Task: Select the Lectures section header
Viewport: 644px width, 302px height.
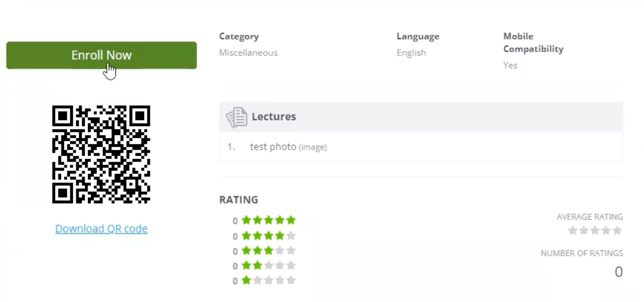Action: 421,117
